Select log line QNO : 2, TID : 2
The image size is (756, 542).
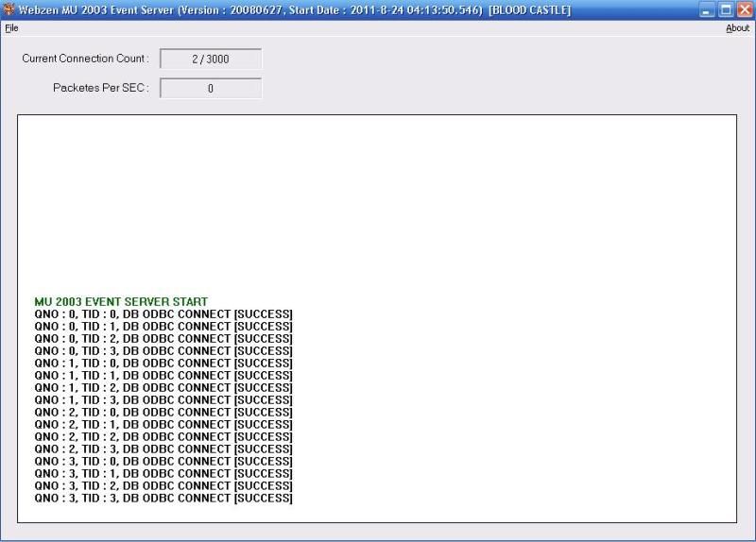(163, 437)
